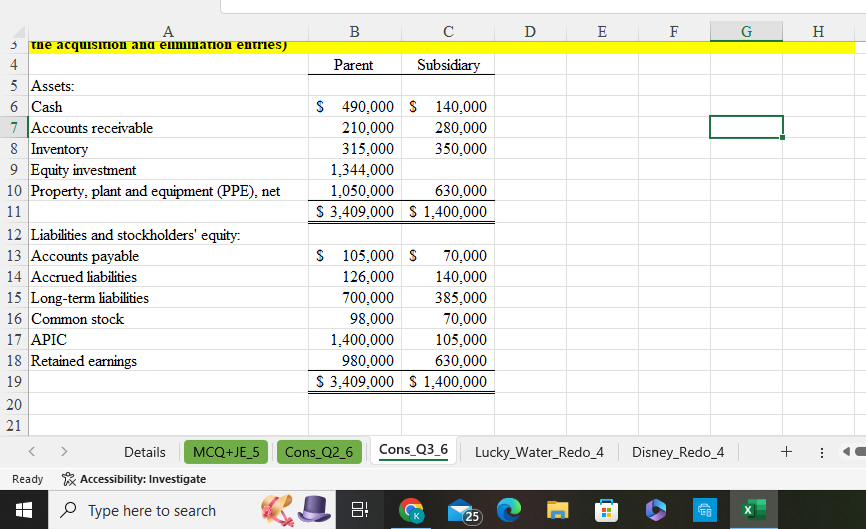
Task: Select row 7 header
Action: (14, 128)
